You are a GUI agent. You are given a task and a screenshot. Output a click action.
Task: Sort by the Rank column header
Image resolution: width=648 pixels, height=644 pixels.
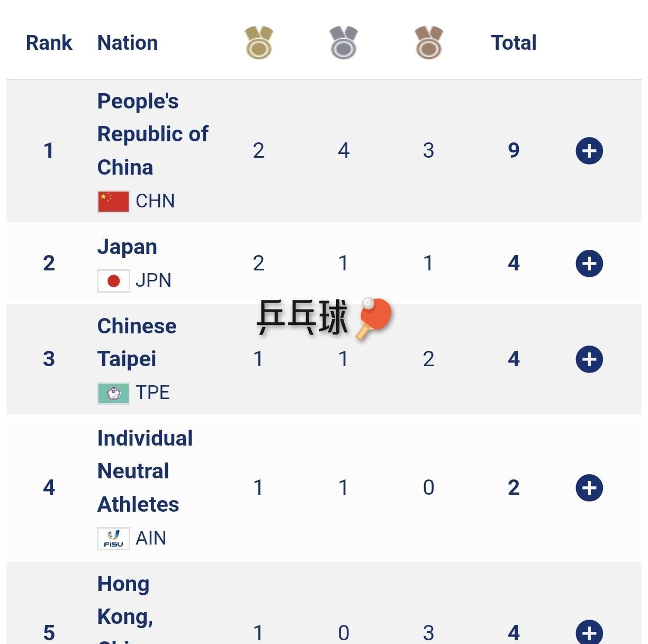(49, 43)
